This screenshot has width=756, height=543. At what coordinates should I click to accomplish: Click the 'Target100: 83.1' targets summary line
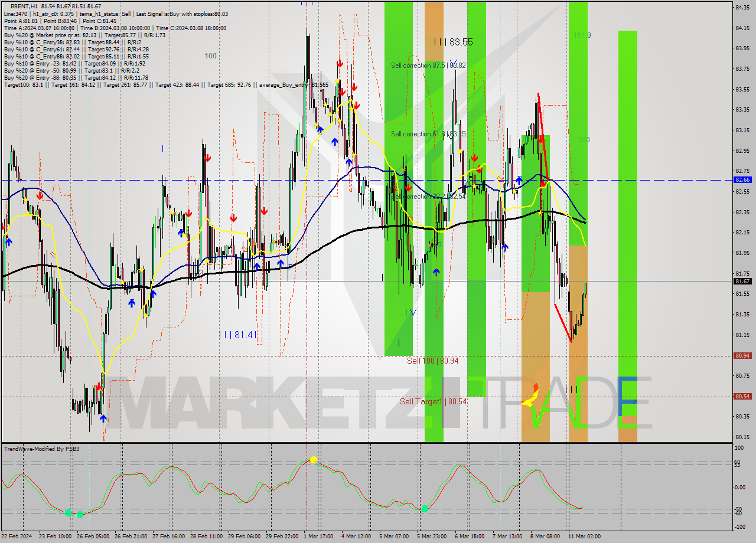(166, 85)
